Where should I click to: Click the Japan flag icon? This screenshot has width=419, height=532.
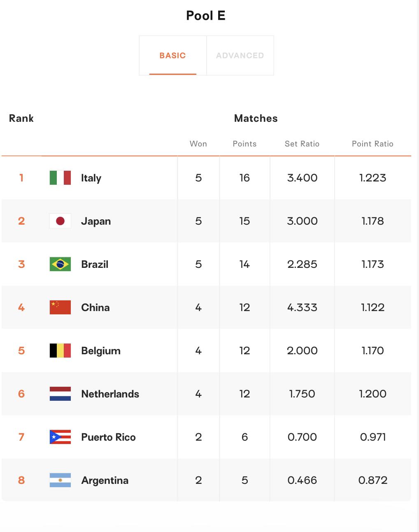[60, 221]
